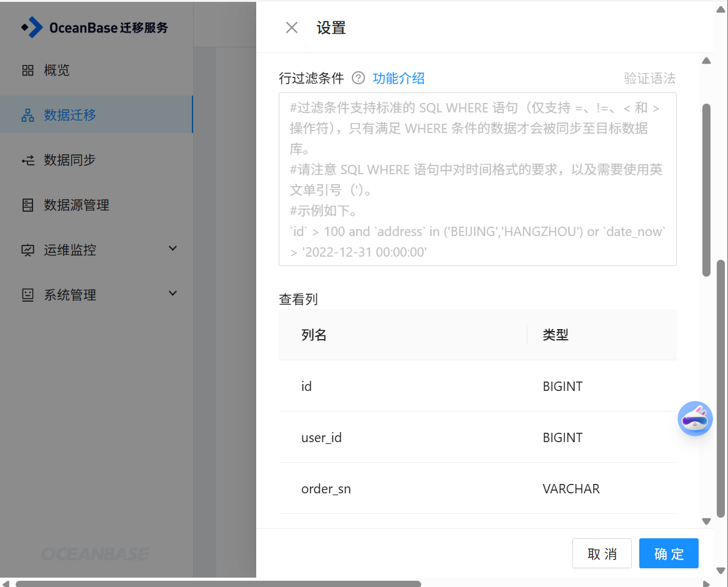Click the system management icon
Image resolution: width=728 pixels, height=587 pixels.
click(27, 295)
